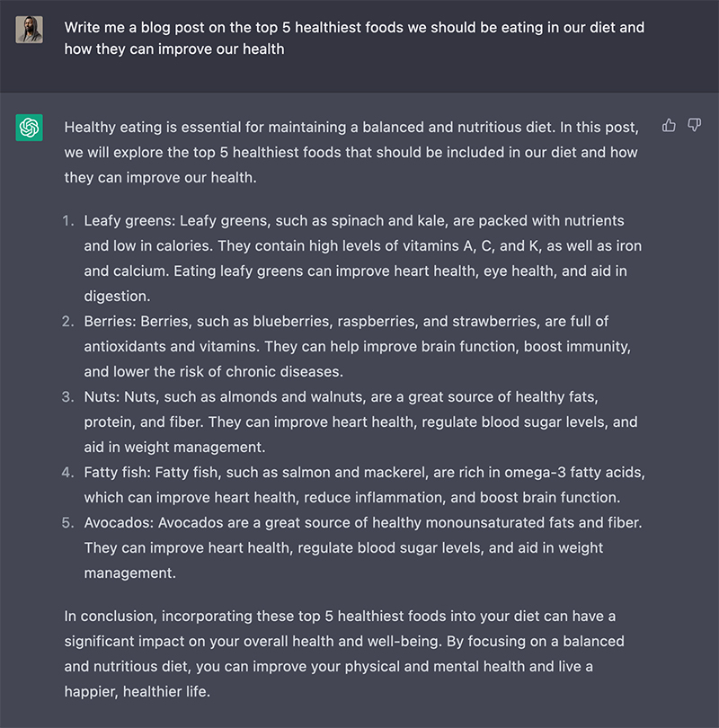Click list number 4 beside Fatty fish

coord(67,473)
